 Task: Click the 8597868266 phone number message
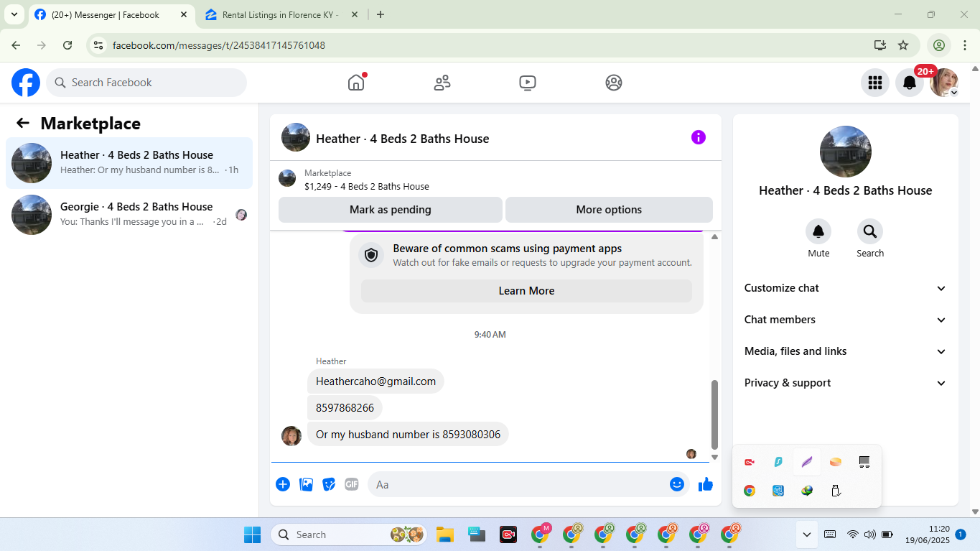pyautogui.click(x=345, y=408)
